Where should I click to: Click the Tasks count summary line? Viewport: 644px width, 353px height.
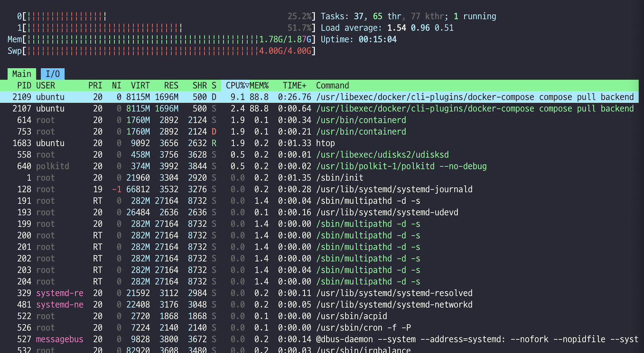click(x=408, y=16)
